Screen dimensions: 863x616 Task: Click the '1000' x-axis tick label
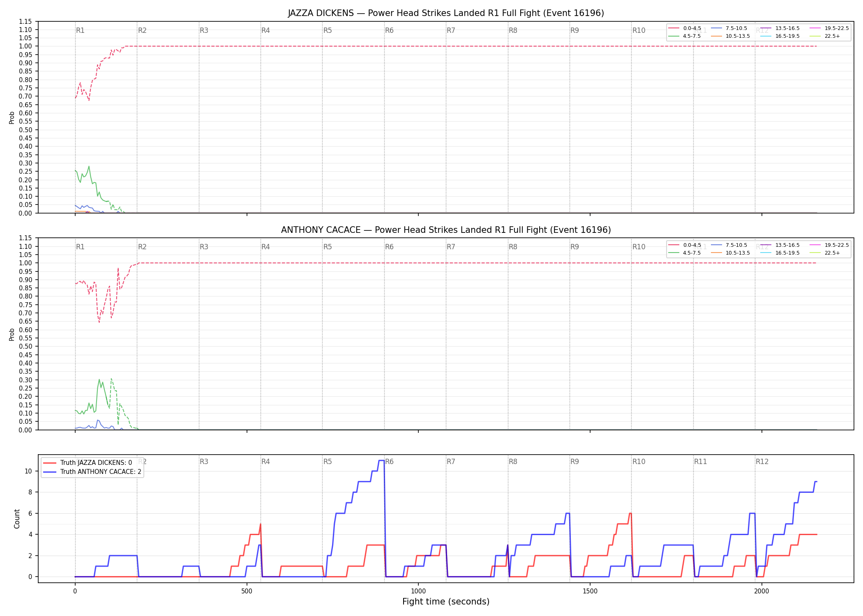pyautogui.click(x=418, y=591)
